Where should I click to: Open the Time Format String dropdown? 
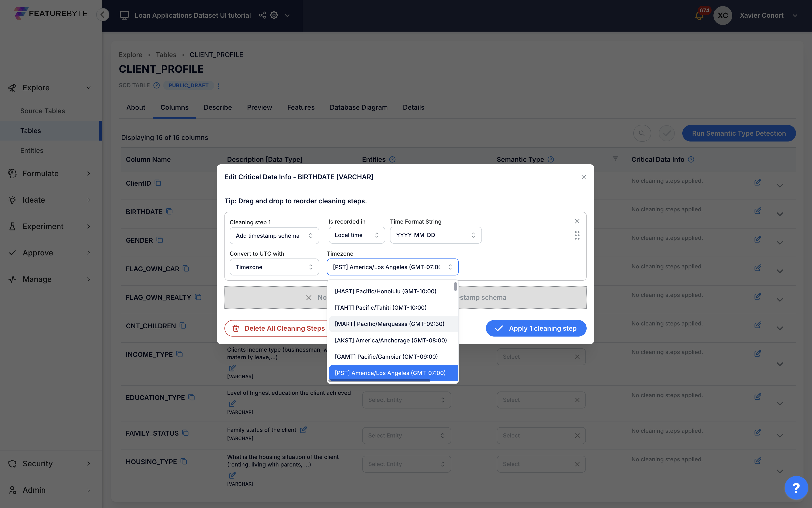(435, 235)
